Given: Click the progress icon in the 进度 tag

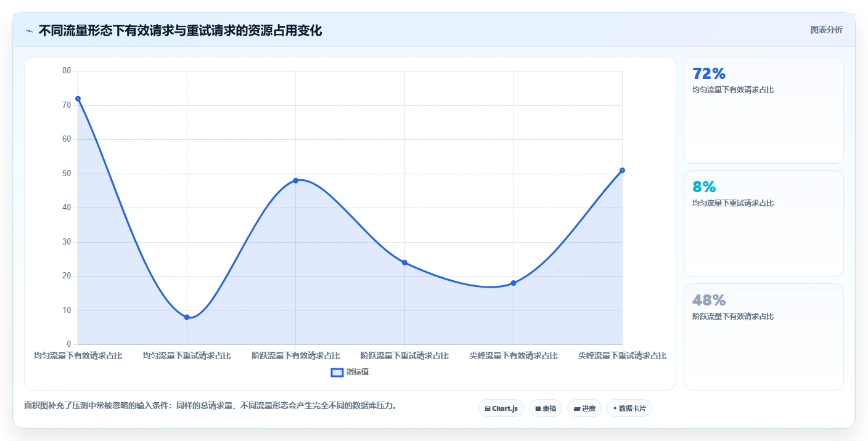Looking at the screenshot, I should click(576, 408).
